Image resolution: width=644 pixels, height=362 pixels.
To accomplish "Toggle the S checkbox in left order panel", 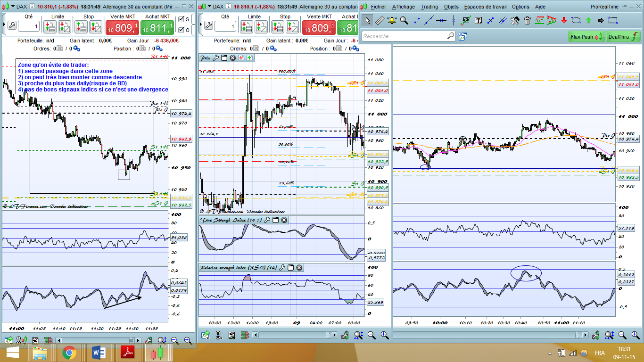I will [182, 19].
